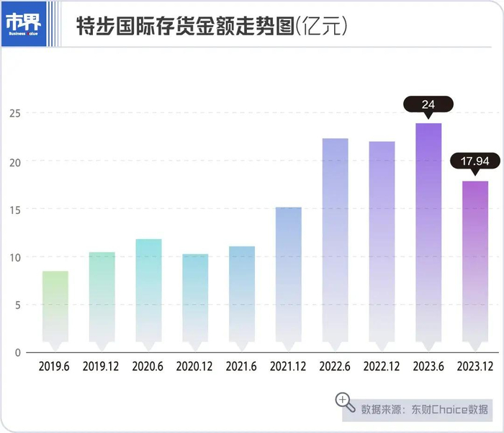Click the y-axis value 5
The width and height of the screenshot is (504, 433).
pos(18,305)
